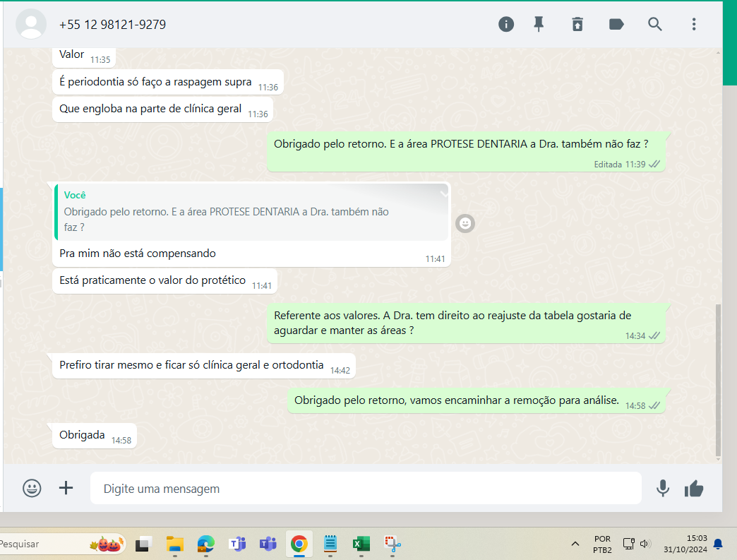The image size is (737, 560).
Task: Click the Windows taskbar search box 'Pesquisar'
Action: (61, 544)
